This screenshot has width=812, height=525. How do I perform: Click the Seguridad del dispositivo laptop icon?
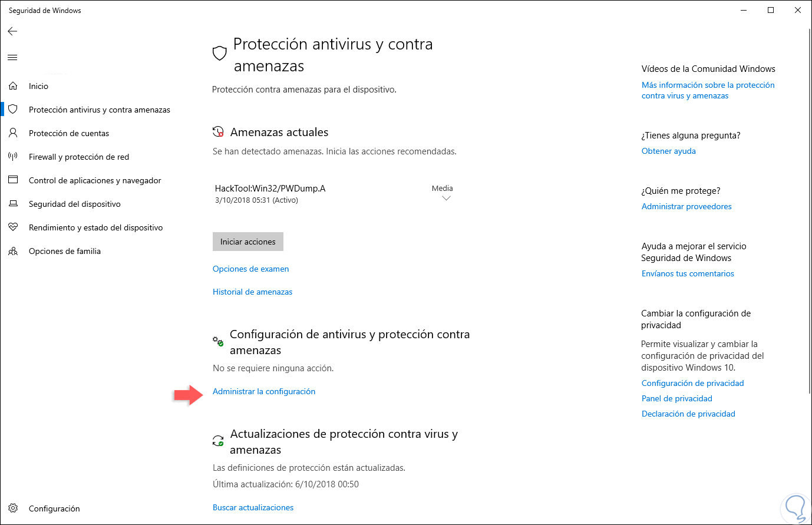coord(13,204)
